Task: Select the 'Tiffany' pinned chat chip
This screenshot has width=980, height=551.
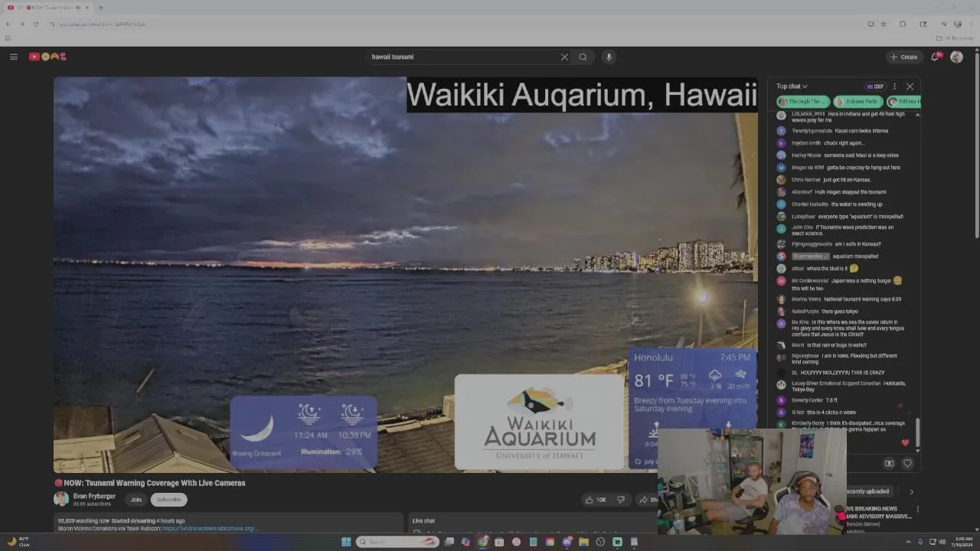Action: point(904,101)
